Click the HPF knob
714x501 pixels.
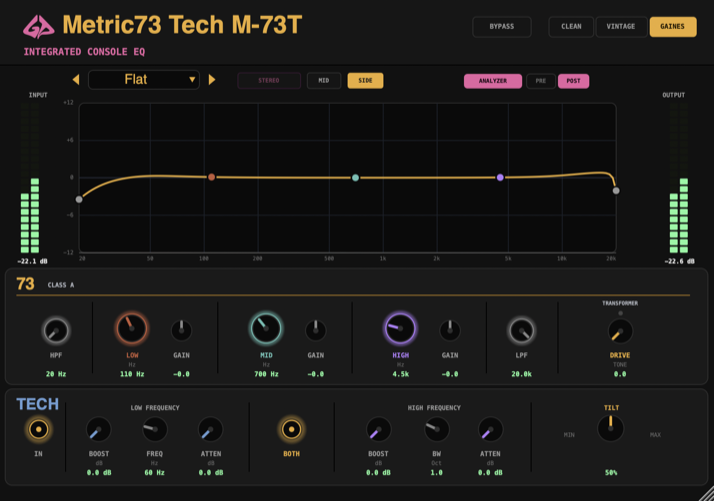[x=56, y=331]
